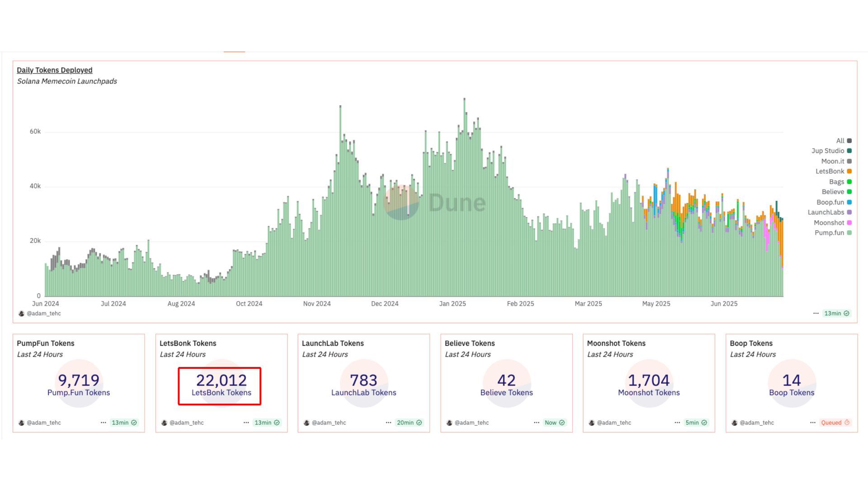Image resolution: width=868 pixels, height=488 pixels.
Task: Click author avatar on the Believe Tokens card
Action: [x=449, y=423]
